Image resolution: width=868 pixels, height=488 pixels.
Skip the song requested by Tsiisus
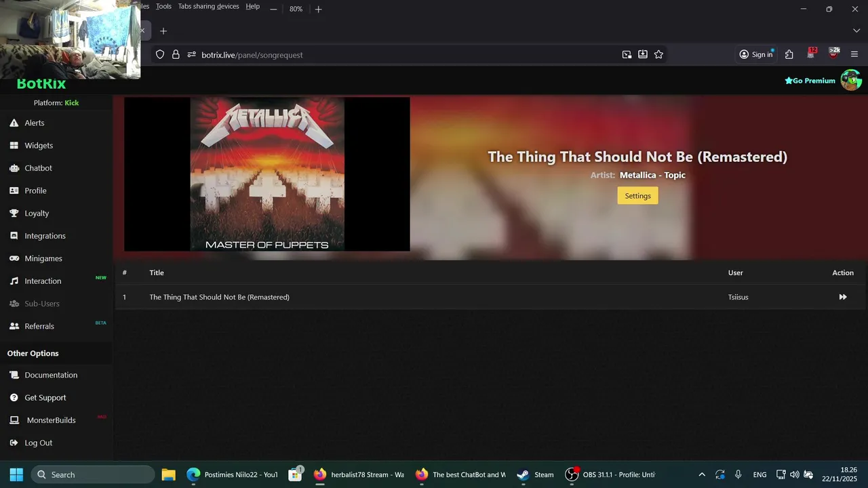pyautogui.click(x=843, y=297)
